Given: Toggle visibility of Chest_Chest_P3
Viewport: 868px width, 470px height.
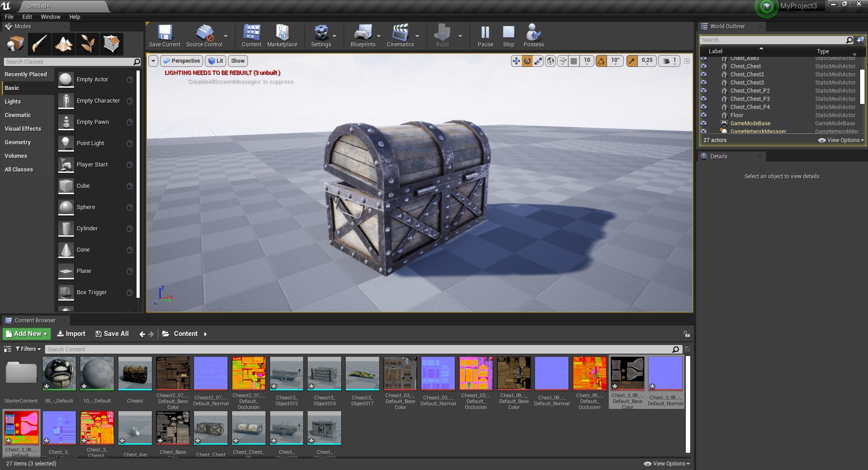Looking at the screenshot, I should tap(703, 99).
